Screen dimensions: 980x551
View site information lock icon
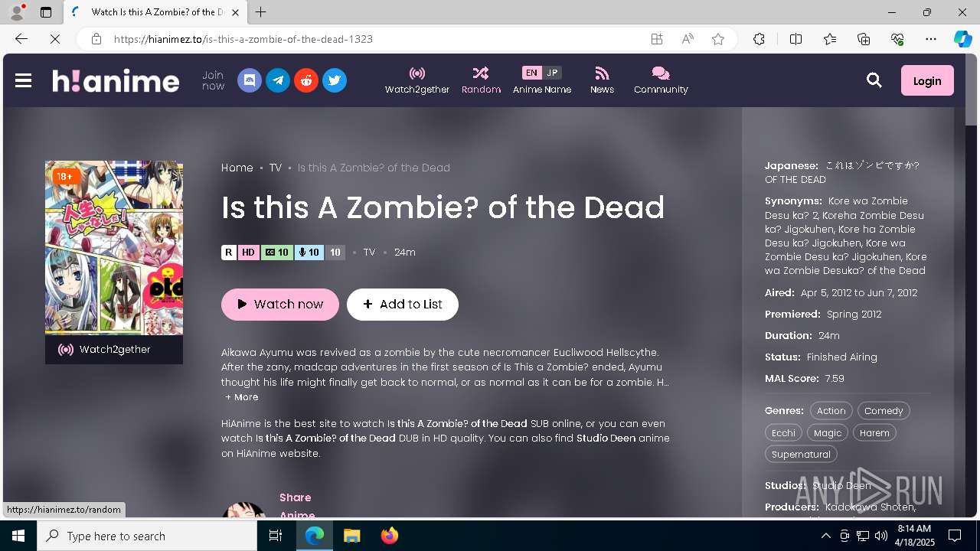96,39
